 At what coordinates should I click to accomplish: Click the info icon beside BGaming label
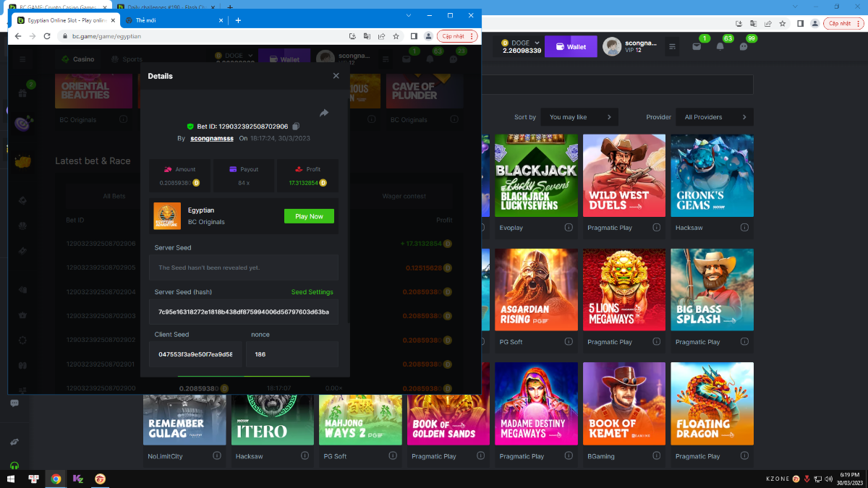point(656,456)
